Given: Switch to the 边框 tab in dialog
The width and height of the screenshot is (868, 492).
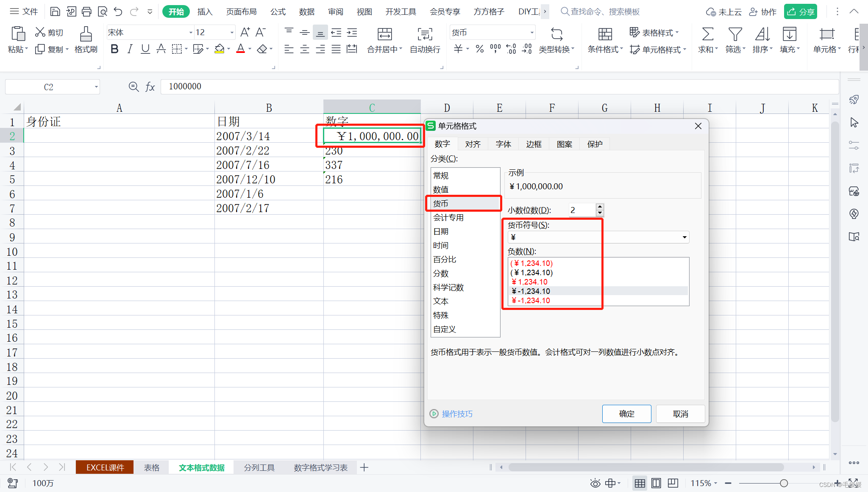Looking at the screenshot, I should (534, 144).
